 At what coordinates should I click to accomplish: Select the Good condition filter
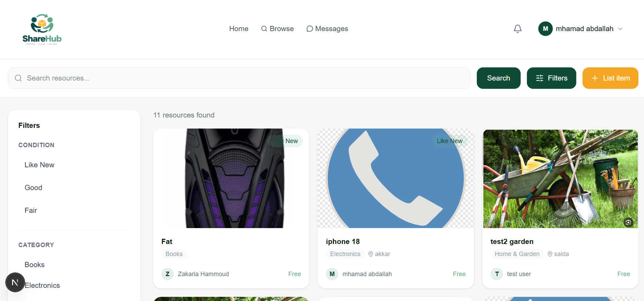coord(34,188)
